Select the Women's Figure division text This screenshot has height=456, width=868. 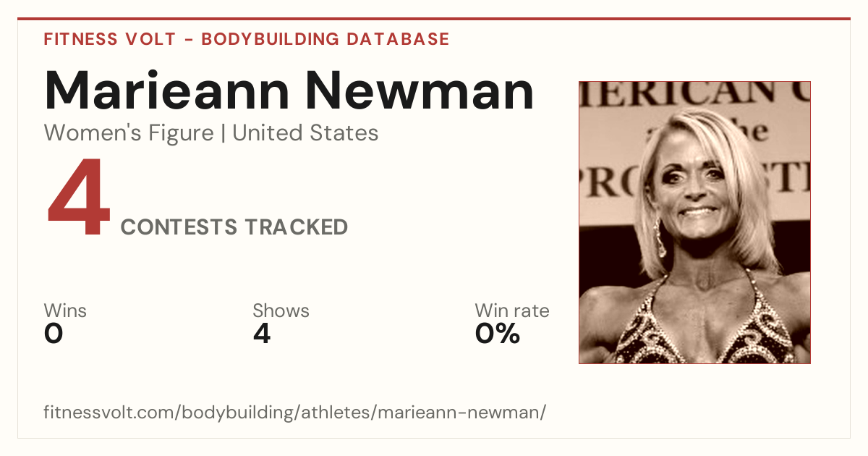[x=129, y=133]
